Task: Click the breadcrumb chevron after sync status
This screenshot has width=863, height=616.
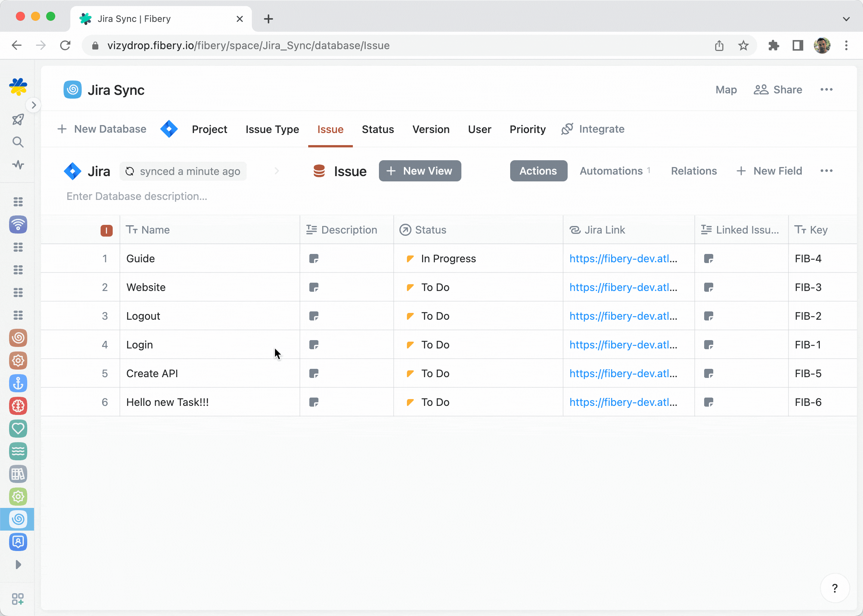Action: 277,172
